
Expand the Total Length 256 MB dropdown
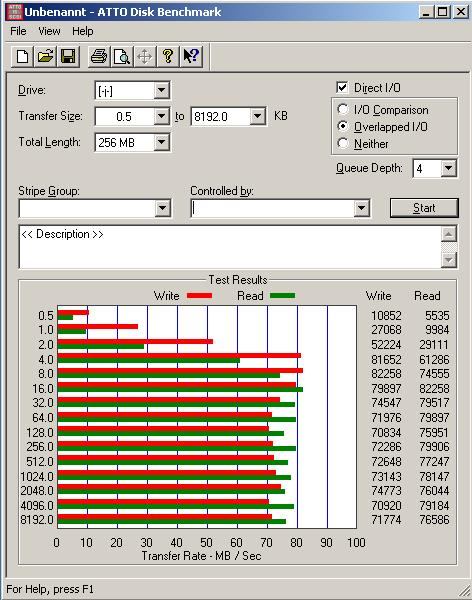pyautogui.click(x=162, y=142)
